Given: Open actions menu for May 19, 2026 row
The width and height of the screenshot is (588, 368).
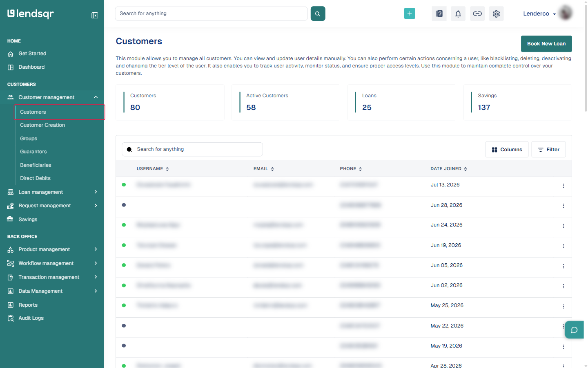Looking at the screenshot, I should point(563,347).
